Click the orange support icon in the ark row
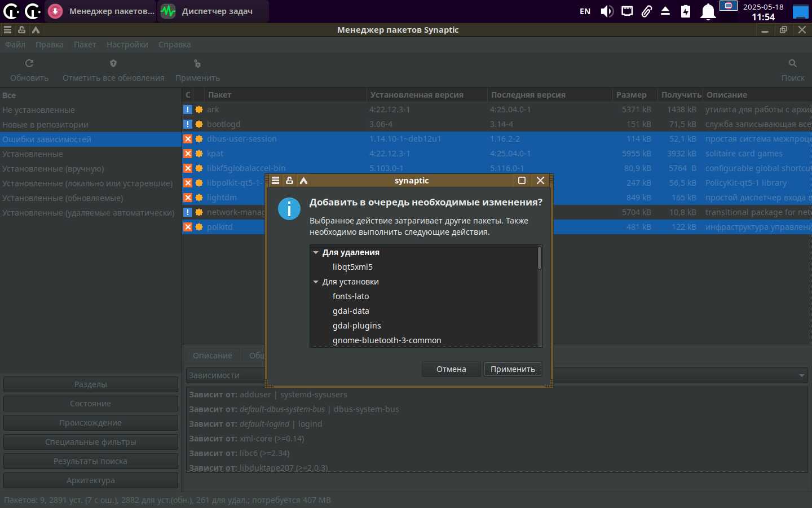The height and width of the screenshot is (508, 812). 199,110
